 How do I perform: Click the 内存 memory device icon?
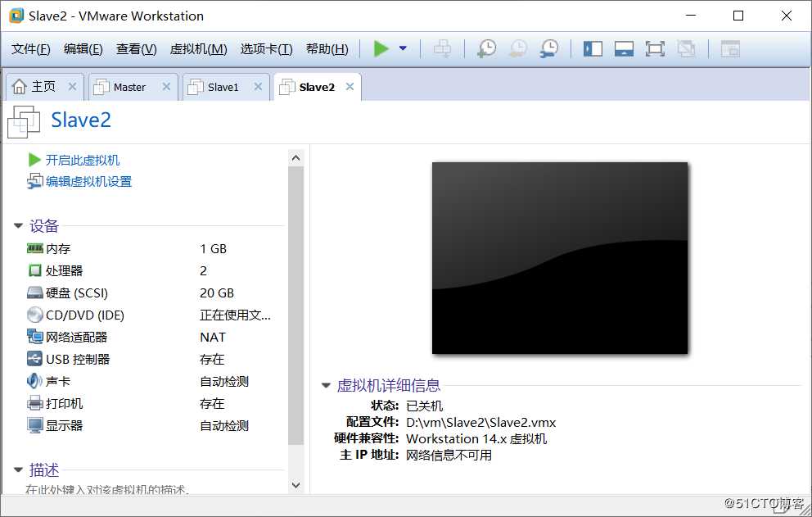pos(34,248)
